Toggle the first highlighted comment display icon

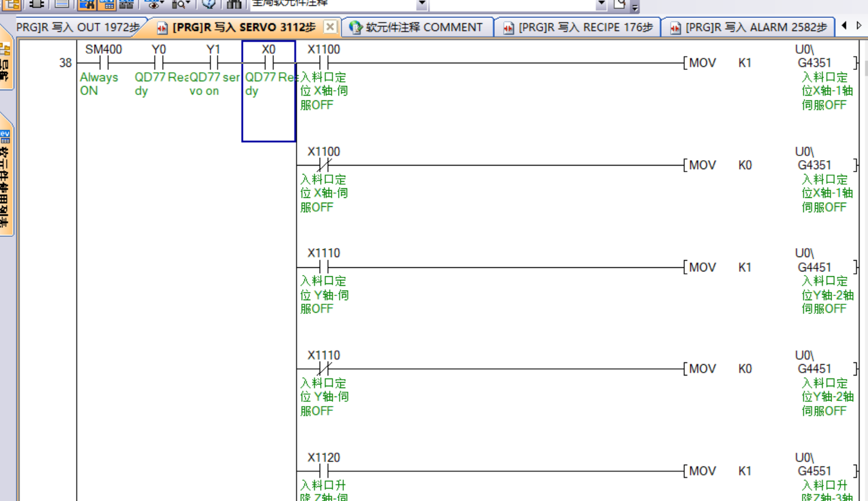point(87,4)
